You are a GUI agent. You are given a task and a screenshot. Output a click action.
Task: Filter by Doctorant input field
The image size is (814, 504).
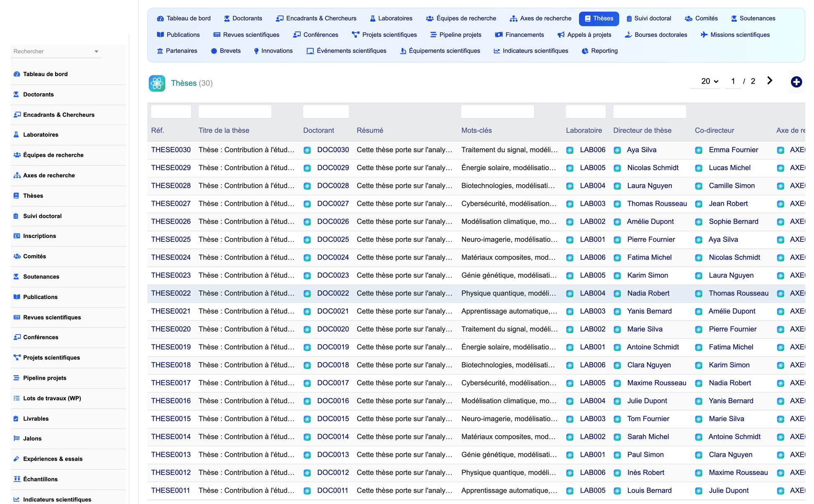pos(326,112)
